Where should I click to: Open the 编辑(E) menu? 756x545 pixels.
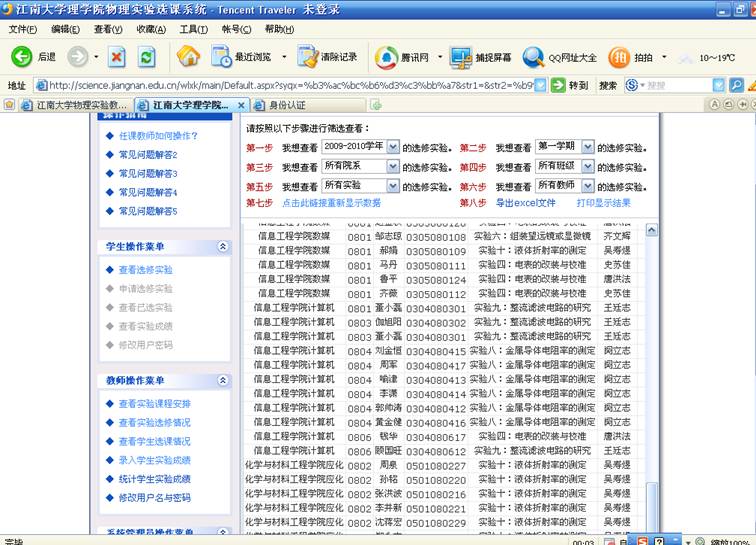pyautogui.click(x=65, y=29)
